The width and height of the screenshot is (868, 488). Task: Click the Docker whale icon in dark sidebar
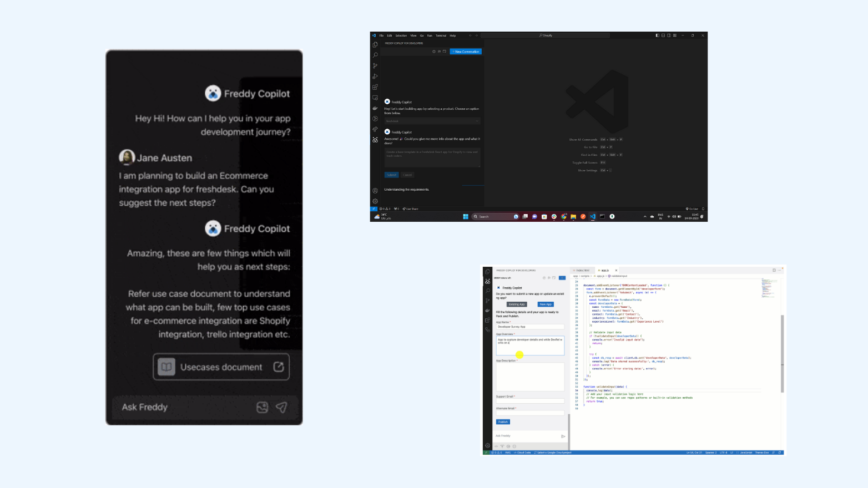click(375, 108)
